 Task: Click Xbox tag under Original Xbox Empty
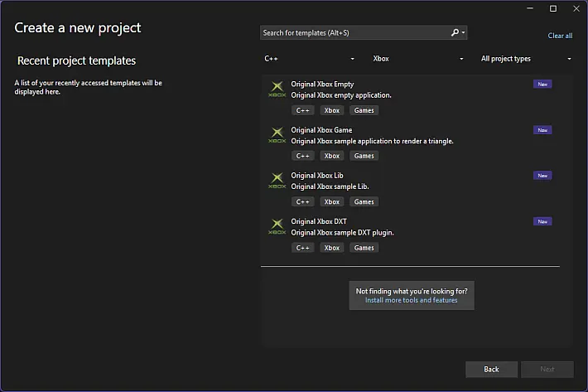coord(332,110)
